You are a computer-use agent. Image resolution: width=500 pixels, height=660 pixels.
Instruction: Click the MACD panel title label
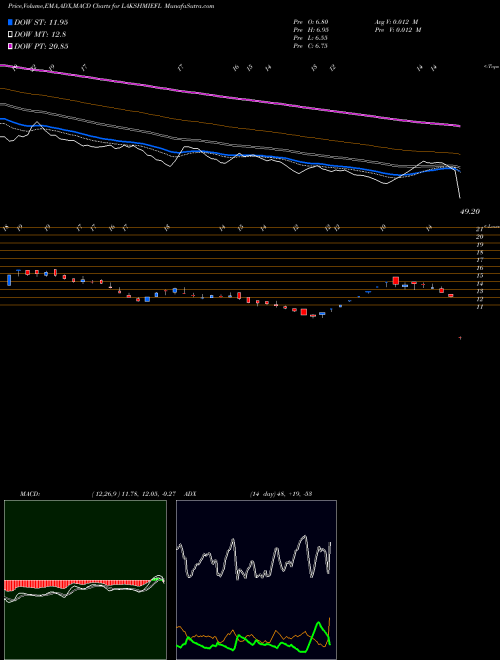[x=30, y=494]
